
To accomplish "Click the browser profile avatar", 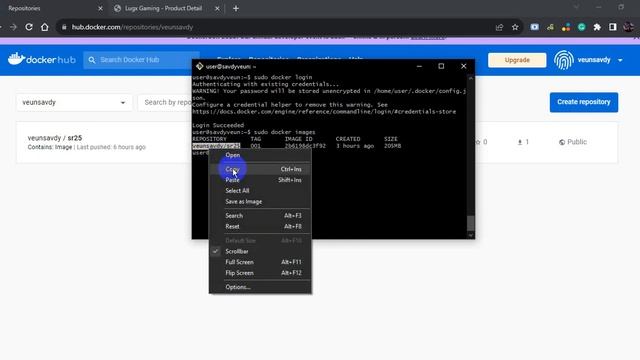I will 629,27.
